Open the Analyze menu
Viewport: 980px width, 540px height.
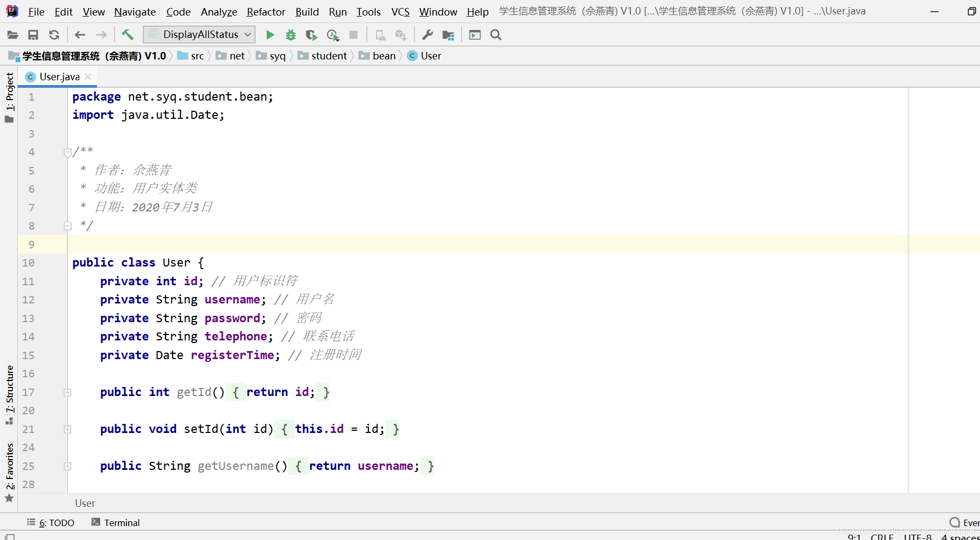[x=219, y=11]
